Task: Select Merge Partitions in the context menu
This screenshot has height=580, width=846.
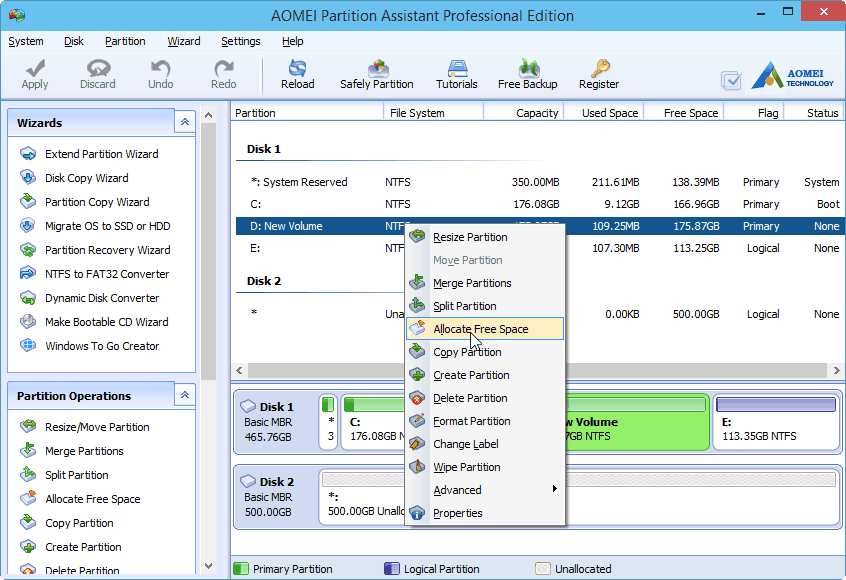Action: [x=485, y=283]
